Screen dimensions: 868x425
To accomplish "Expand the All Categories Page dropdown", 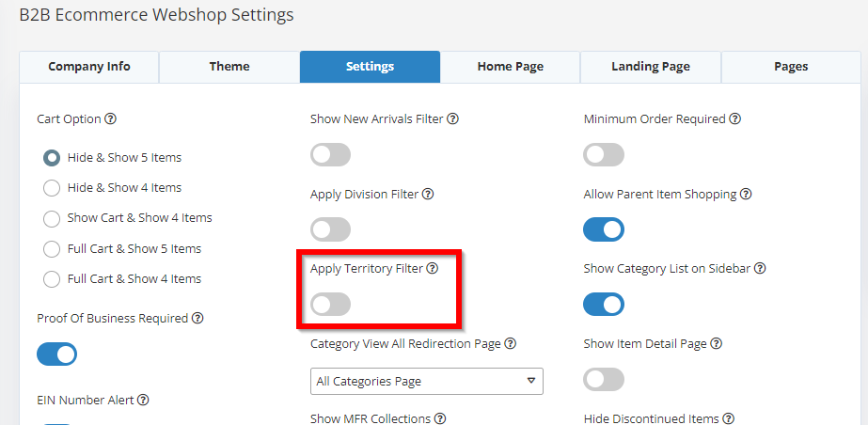I will tap(427, 382).
